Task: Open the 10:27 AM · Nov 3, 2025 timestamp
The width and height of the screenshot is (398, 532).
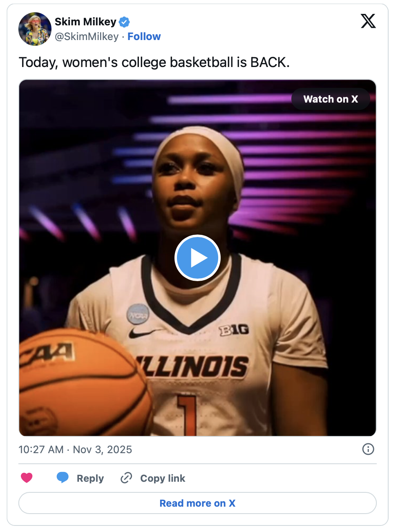Action: pos(75,449)
